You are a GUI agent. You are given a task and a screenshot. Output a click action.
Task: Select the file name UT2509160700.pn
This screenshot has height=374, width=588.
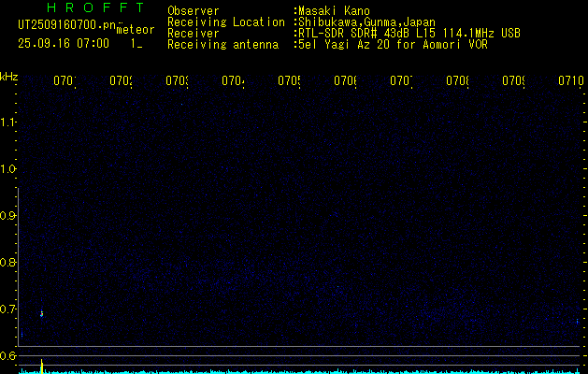coord(67,25)
